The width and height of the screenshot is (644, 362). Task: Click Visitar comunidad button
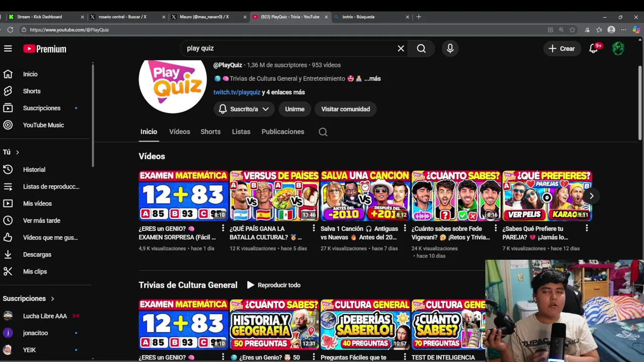(x=346, y=109)
